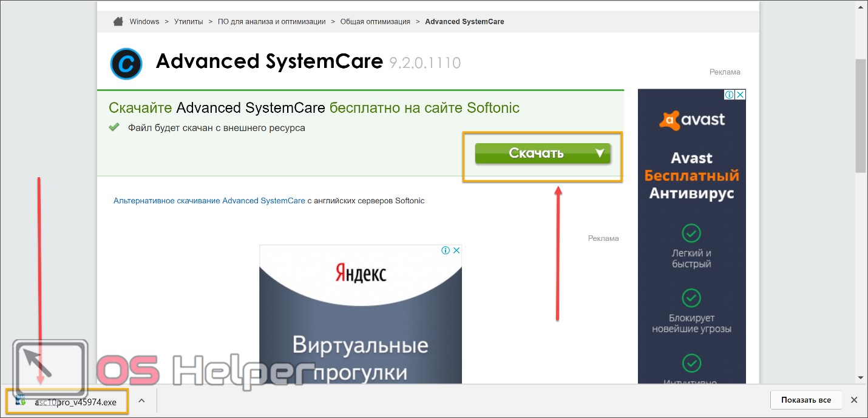
Task: Click the Avast logo in the ad banner
Action: point(691,120)
